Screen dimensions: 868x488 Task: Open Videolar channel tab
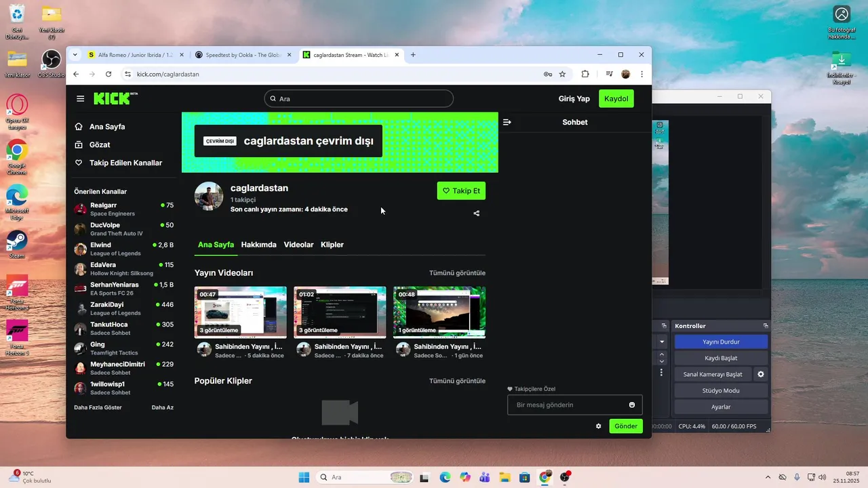(298, 245)
